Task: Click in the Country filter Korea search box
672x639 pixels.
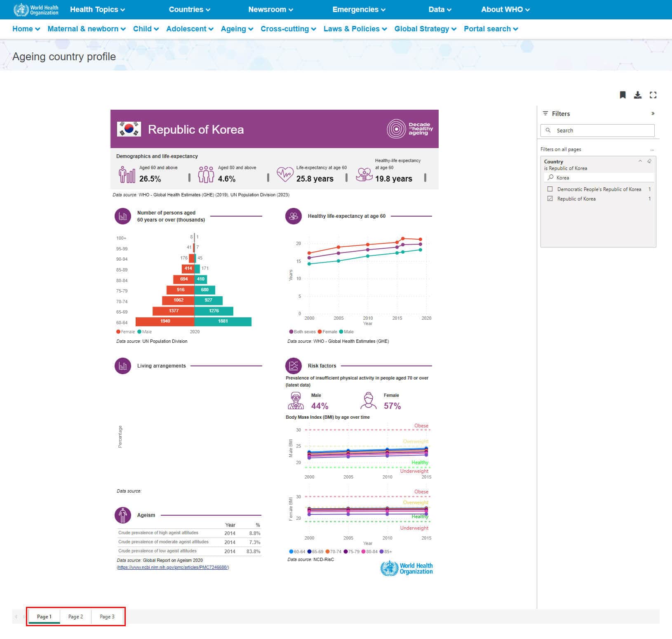Action: pos(599,177)
